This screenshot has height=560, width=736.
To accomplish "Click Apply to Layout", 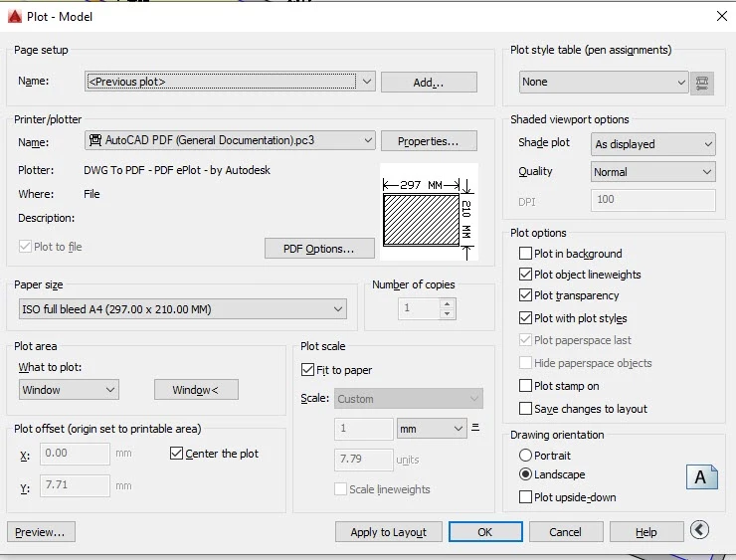I will 389,532.
